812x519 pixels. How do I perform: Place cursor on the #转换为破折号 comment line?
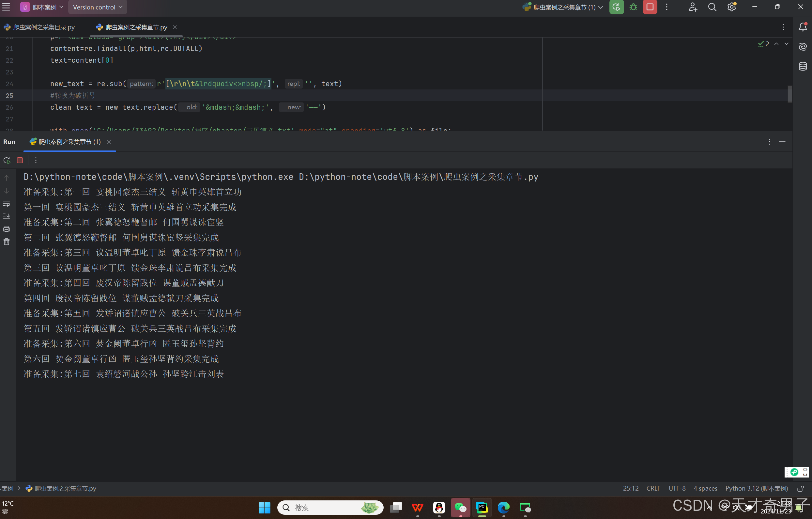point(73,96)
